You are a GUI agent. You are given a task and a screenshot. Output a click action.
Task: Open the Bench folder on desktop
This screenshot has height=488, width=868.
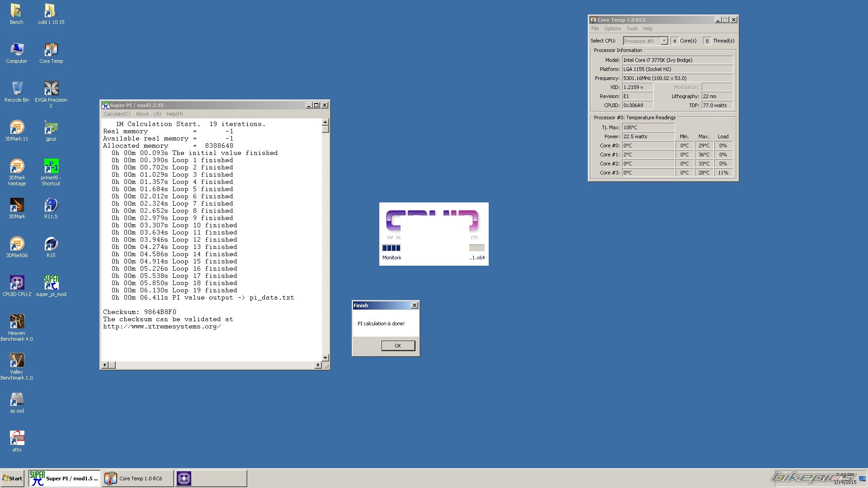click(x=16, y=14)
